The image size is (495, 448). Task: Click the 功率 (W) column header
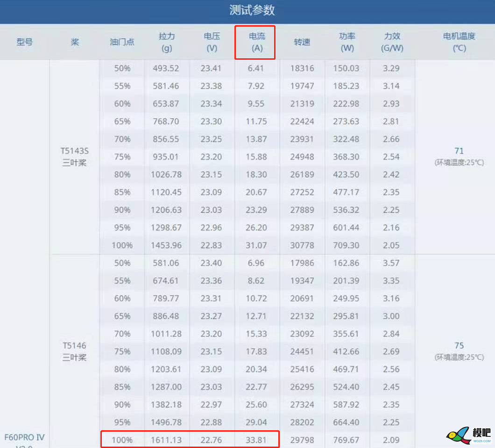[x=347, y=42]
